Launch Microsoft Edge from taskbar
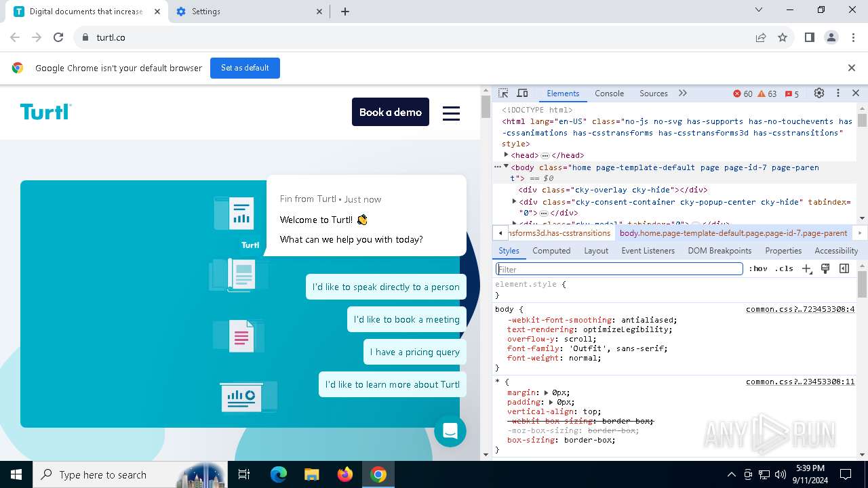Viewport: 868px width, 488px height. 279,474
